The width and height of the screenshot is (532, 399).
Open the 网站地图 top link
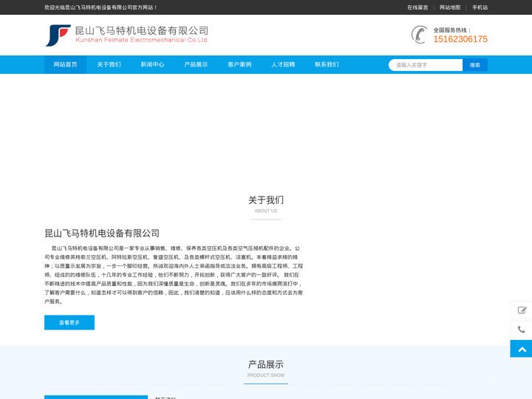tap(450, 7)
